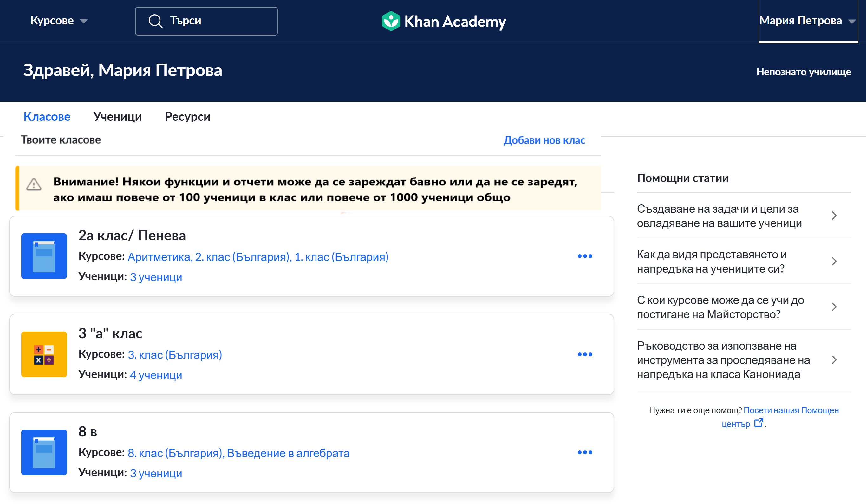
Task: Switch to the Ресурси tab
Action: pyautogui.click(x=188, y=117)
